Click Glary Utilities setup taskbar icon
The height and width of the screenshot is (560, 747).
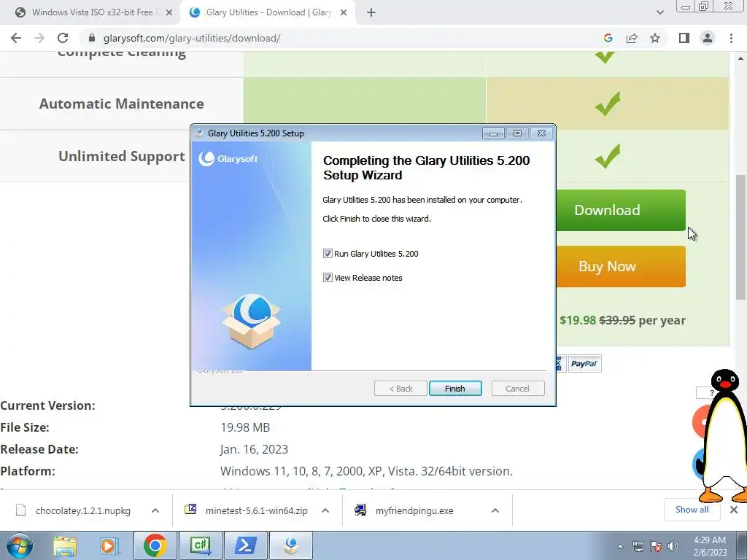click(291, 545)
